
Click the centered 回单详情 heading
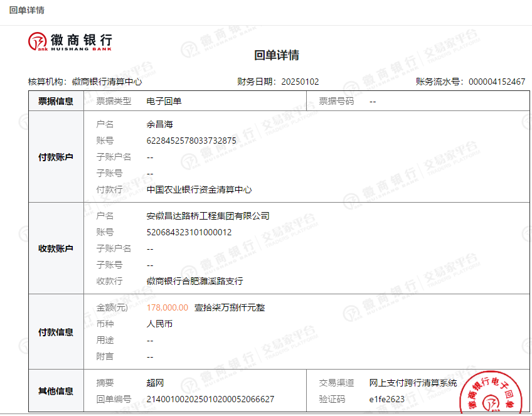(x=277, y=55)
